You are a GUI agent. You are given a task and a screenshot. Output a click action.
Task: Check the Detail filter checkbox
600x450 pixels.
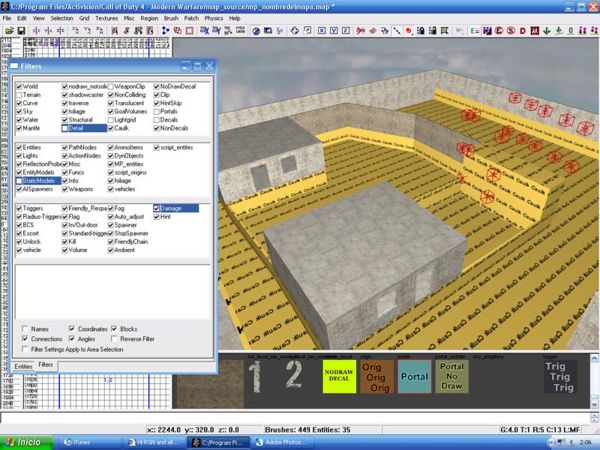65,128
